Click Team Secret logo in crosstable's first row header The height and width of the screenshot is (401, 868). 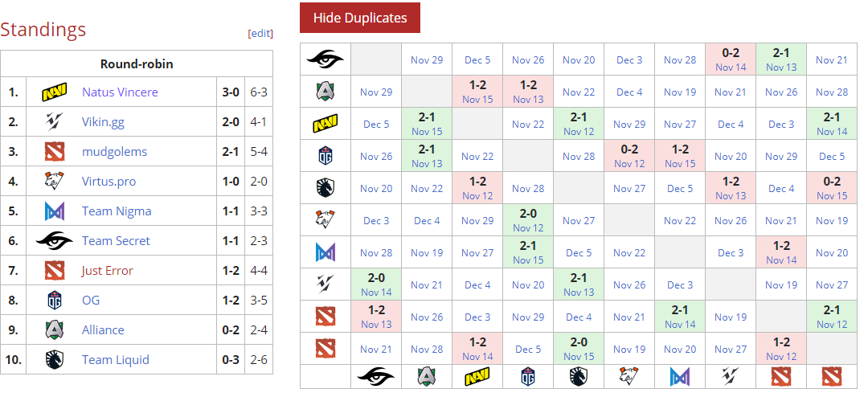click(x=325, y=59)
